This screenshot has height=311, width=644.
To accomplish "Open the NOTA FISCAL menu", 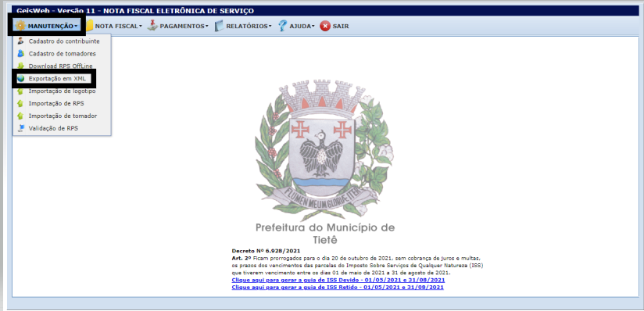I will pos(114,26).
